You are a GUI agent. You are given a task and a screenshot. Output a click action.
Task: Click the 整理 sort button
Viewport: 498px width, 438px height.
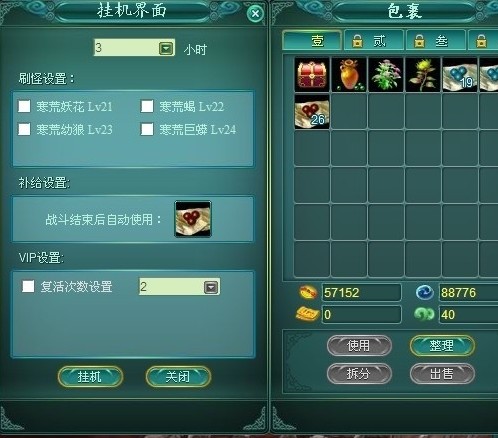442,346
